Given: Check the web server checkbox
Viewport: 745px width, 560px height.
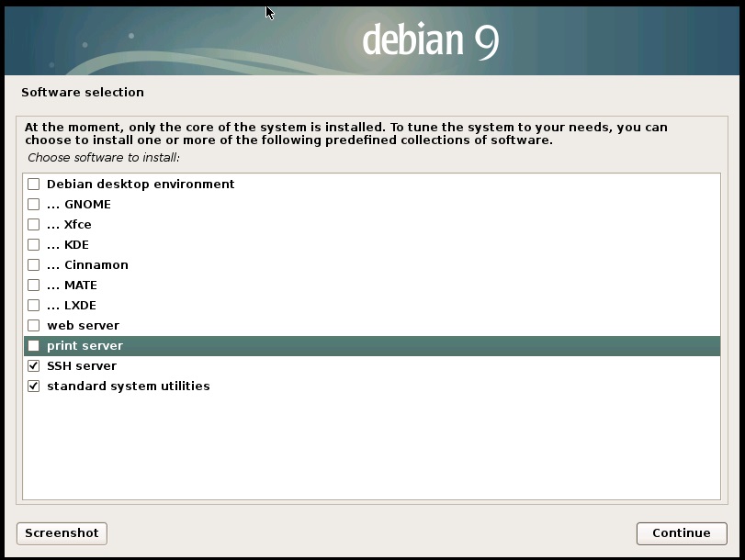Looking at the screenshot, I should point(34,326).
